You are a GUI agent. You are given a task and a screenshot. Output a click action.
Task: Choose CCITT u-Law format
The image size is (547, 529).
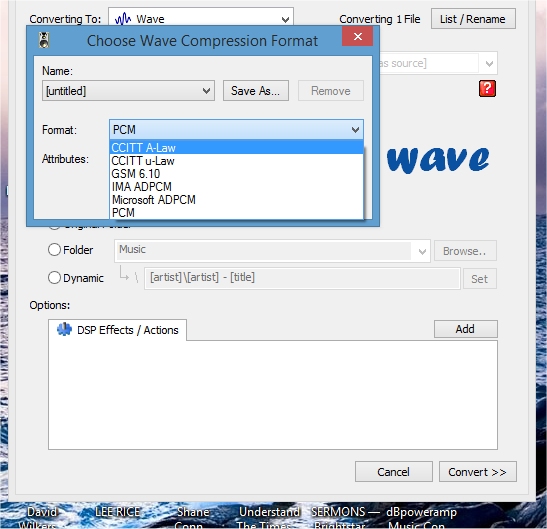237,161
